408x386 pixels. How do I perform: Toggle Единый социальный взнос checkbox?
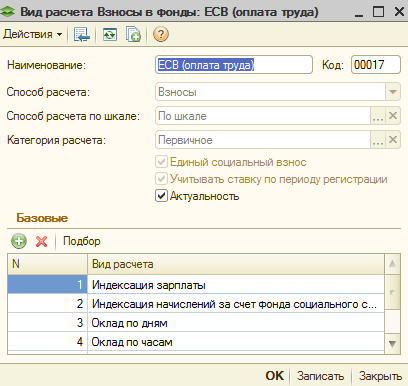click(161, 162)
